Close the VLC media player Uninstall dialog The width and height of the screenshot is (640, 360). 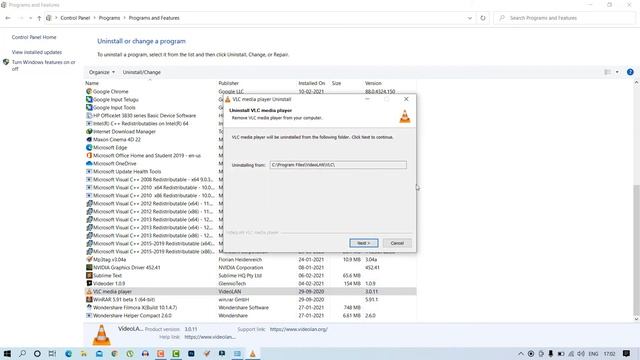click(x=406, y=99)
